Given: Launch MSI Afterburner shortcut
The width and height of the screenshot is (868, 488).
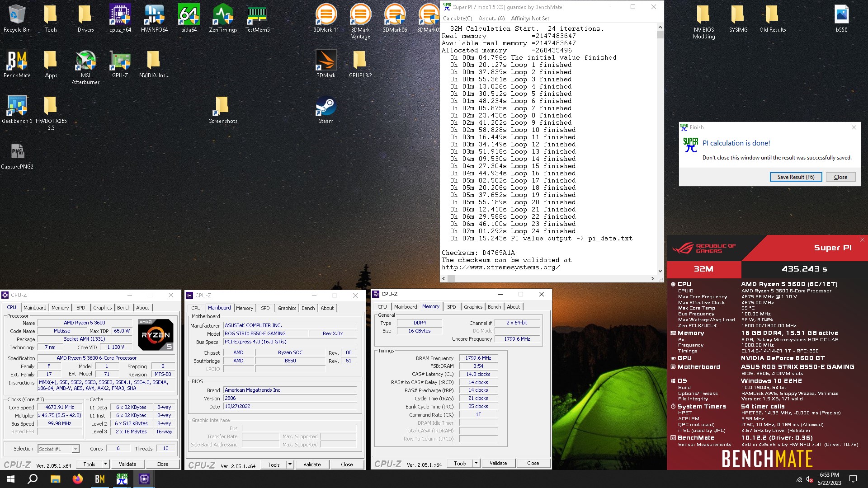Looking at the screenshot, I should 86,67.
